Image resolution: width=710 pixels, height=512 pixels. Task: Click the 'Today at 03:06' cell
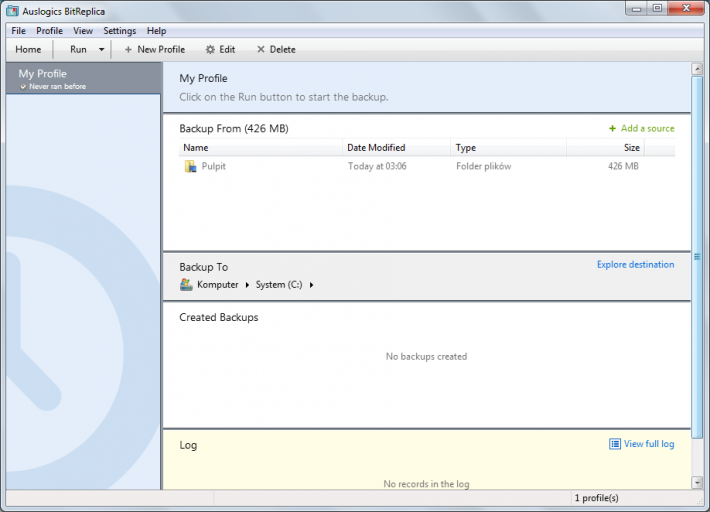377,166
